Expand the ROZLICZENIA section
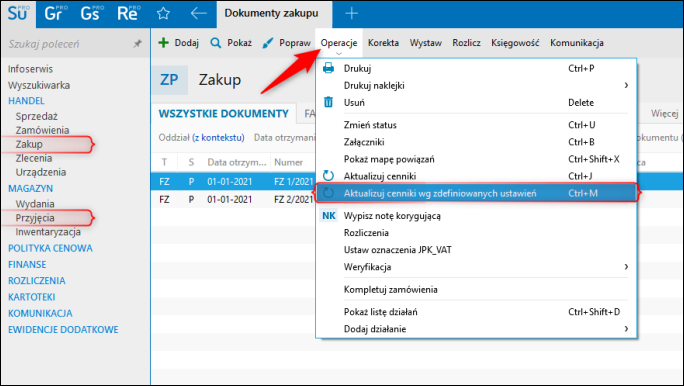684x386 pixels. tap(37, 280)
